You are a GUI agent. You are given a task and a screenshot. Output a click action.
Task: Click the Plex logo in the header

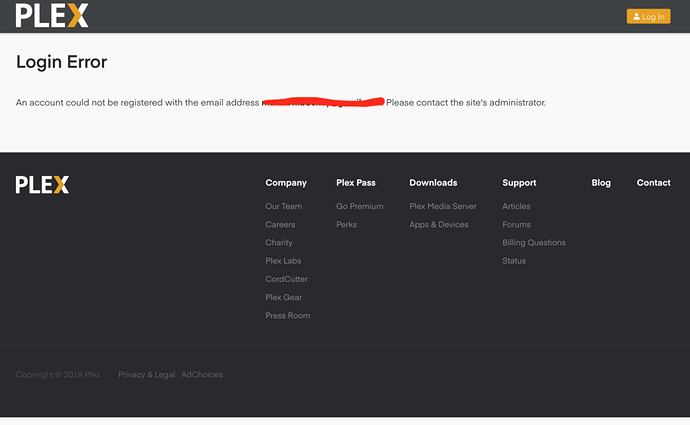(52, 16)
